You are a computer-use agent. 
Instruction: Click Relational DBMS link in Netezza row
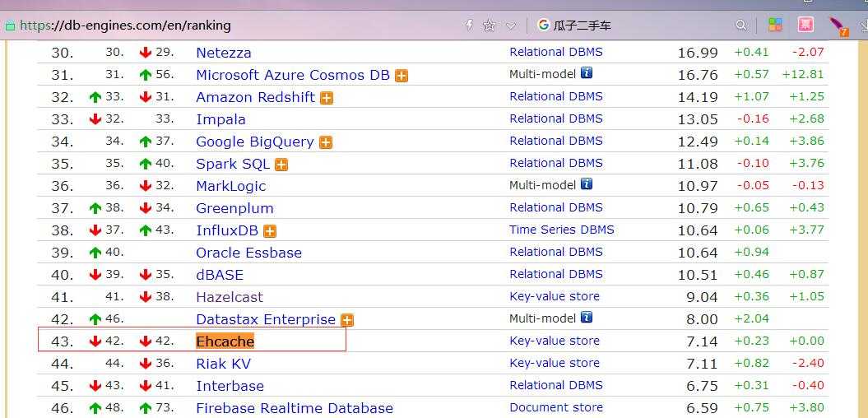tap(556, 52)
